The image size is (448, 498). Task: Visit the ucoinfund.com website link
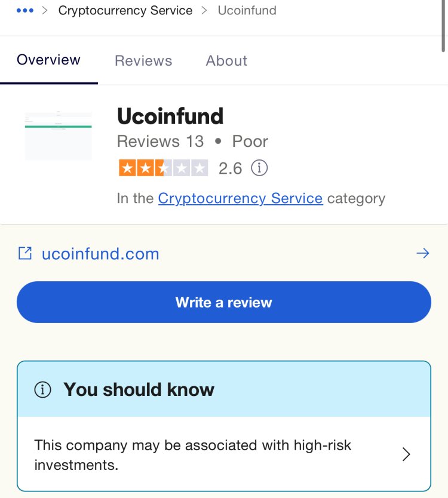(x=100, y=254)
